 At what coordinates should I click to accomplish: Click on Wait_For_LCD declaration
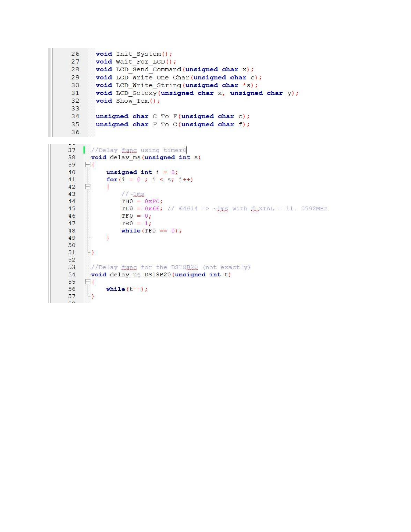pos(136,62)
